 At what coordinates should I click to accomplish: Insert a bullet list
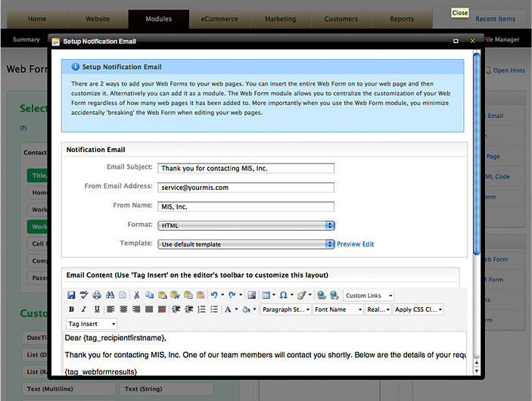point(214,309)
